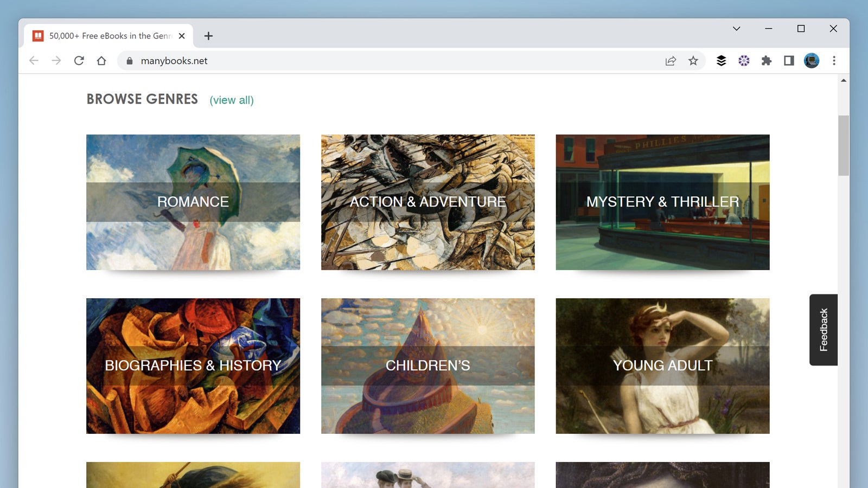Click the purple pinwheel extension icon
Viewport: 868px width, 488px height.
744,61
